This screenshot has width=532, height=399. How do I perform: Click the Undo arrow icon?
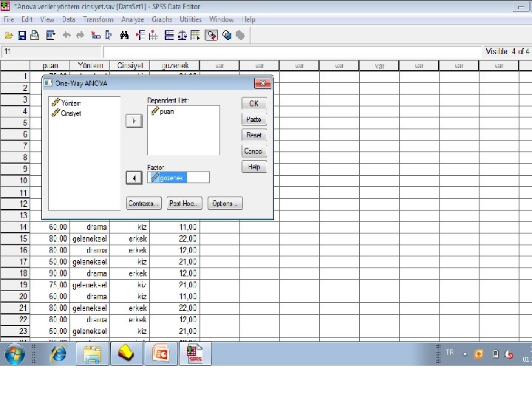click(x=66, y=35)
